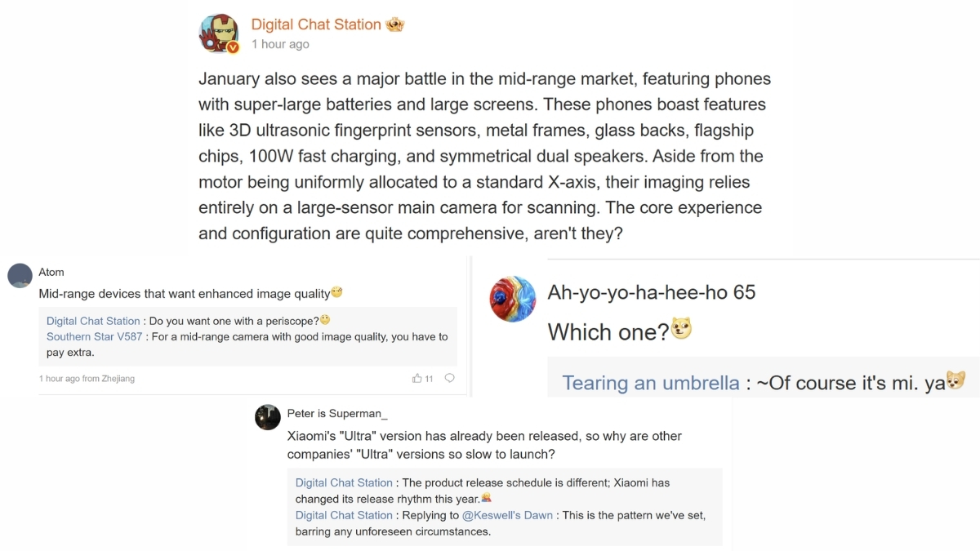Open the Peter is Superman_ username
The width and height of the screenshot is (980, 551).
pyautogui.click(x=337, y=414)
